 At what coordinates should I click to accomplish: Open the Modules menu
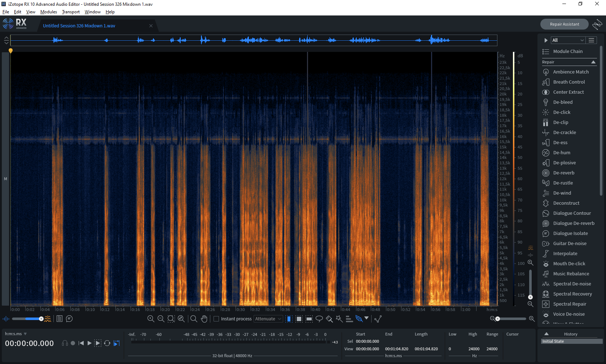[49, 12]
